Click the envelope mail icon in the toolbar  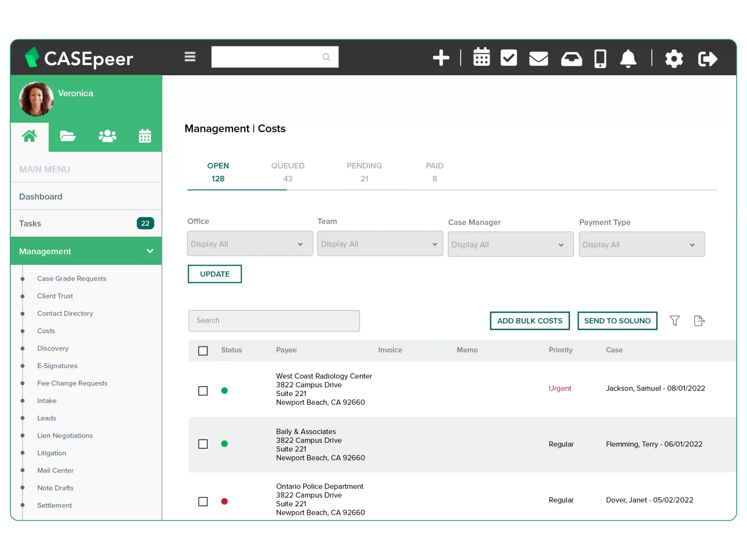pyautogui.click(x=538, y=58)
